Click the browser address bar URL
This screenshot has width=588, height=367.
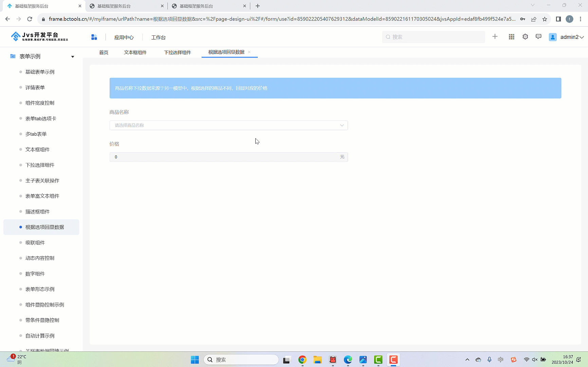pyautogui.click(x=282, y=19)
